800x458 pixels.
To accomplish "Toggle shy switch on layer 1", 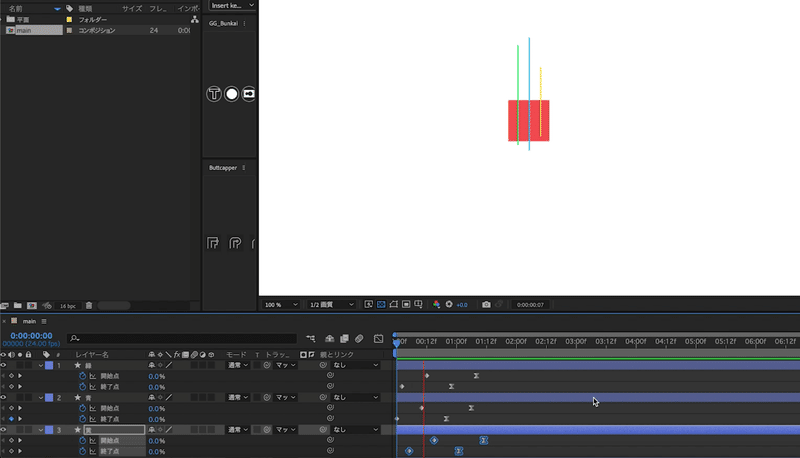I will point(152,365).
